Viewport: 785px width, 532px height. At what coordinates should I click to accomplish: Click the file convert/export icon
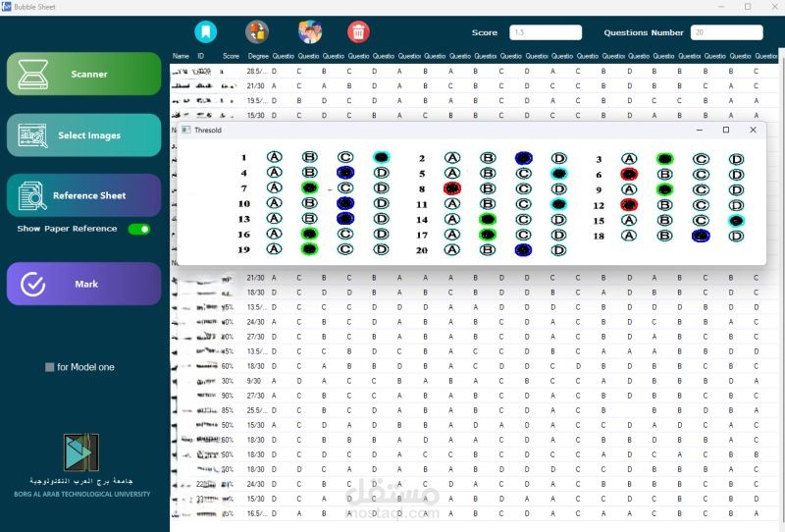click(257, 32)
